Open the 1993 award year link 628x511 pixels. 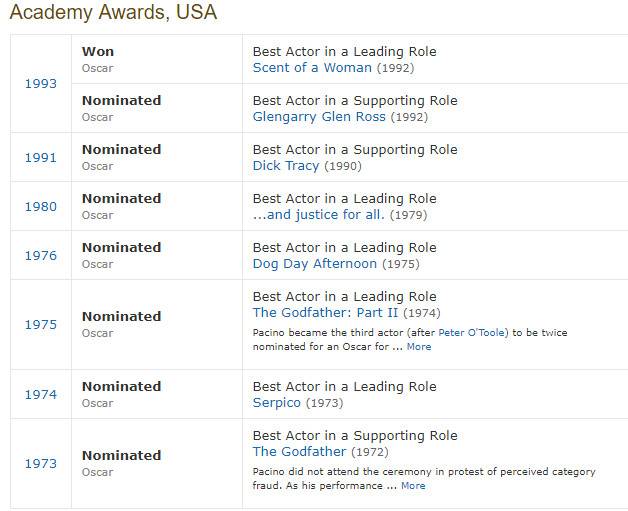[40, 84]
